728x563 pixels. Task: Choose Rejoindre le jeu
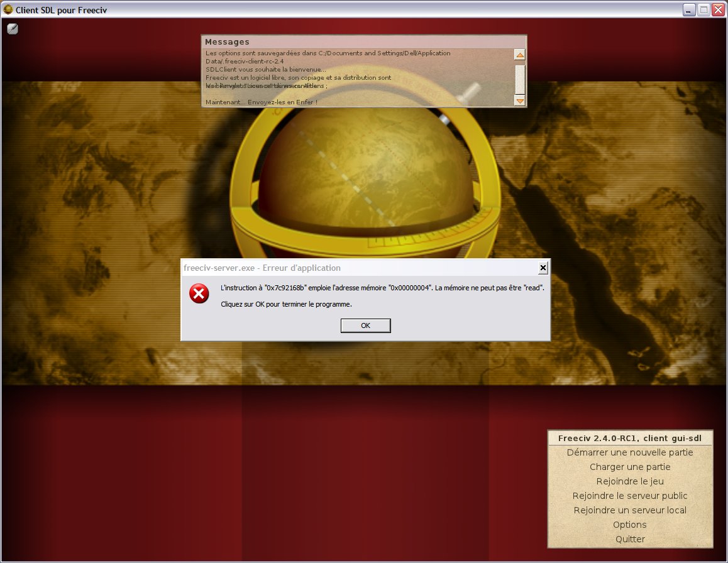point(629,481)
